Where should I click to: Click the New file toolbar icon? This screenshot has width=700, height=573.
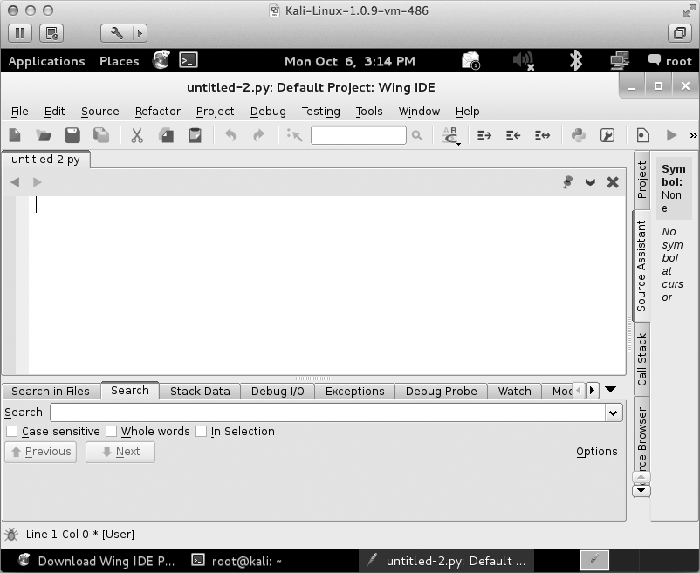point(16,135)
